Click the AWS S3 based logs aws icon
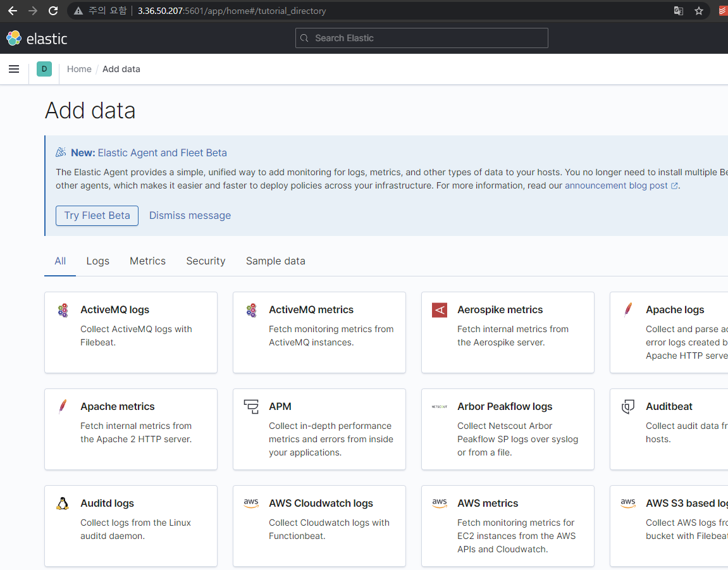Viewport: 728px width, 570px height. (x=628, y=503)
